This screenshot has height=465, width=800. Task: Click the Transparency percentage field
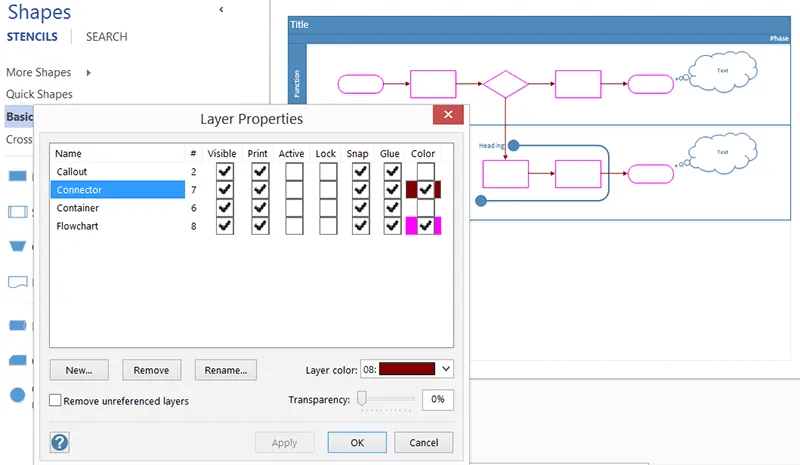pos(438,399)
